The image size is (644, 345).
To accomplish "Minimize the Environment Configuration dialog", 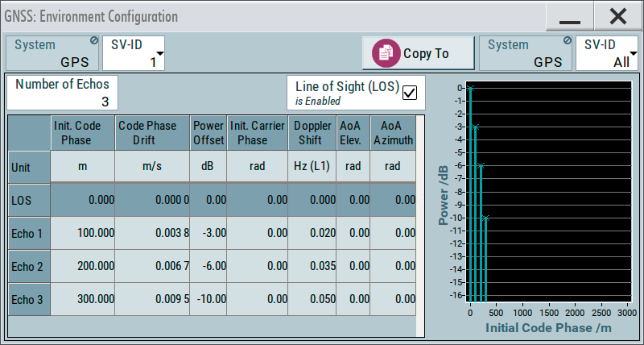I will 570,16.
